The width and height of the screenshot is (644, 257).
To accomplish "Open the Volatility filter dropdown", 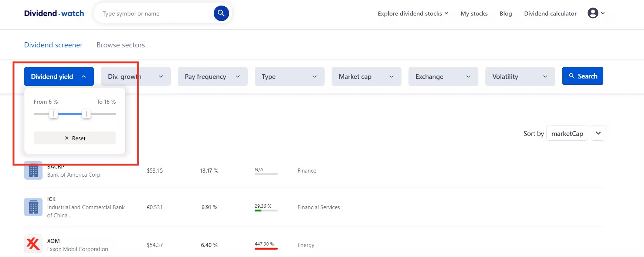I will pos(520,77).
